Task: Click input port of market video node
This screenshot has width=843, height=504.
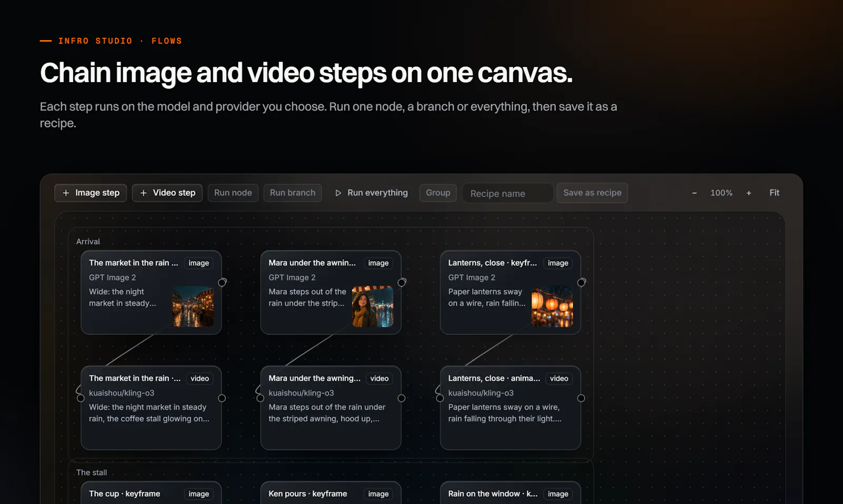Action: tap(81, 398)
